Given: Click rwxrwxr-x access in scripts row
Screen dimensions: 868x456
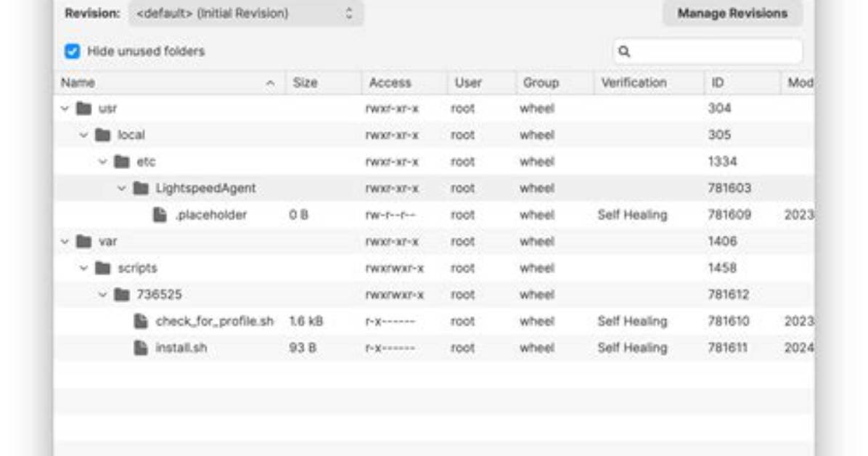Looking at the screenshot, I should (x=395, y=268).
